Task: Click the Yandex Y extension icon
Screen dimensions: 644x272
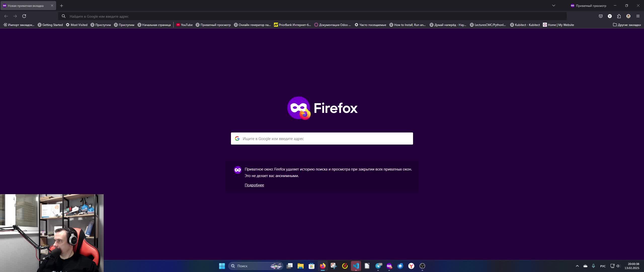Action: 610,16
